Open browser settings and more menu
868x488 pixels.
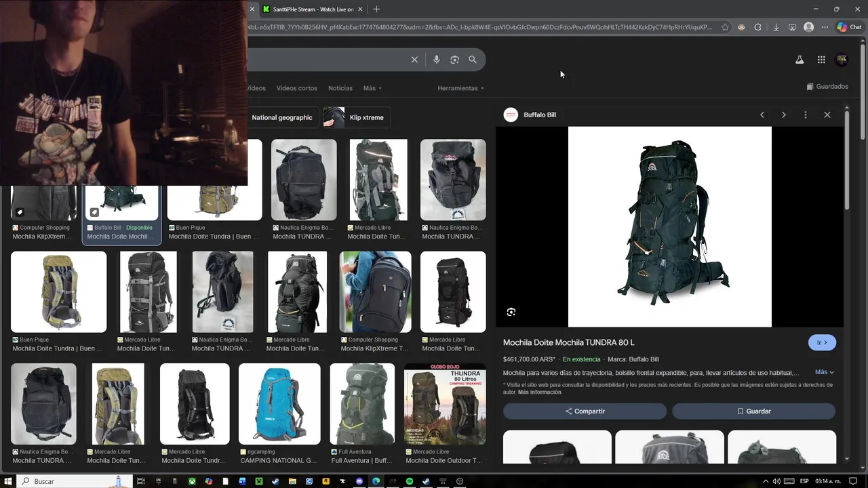click(825, 27)
